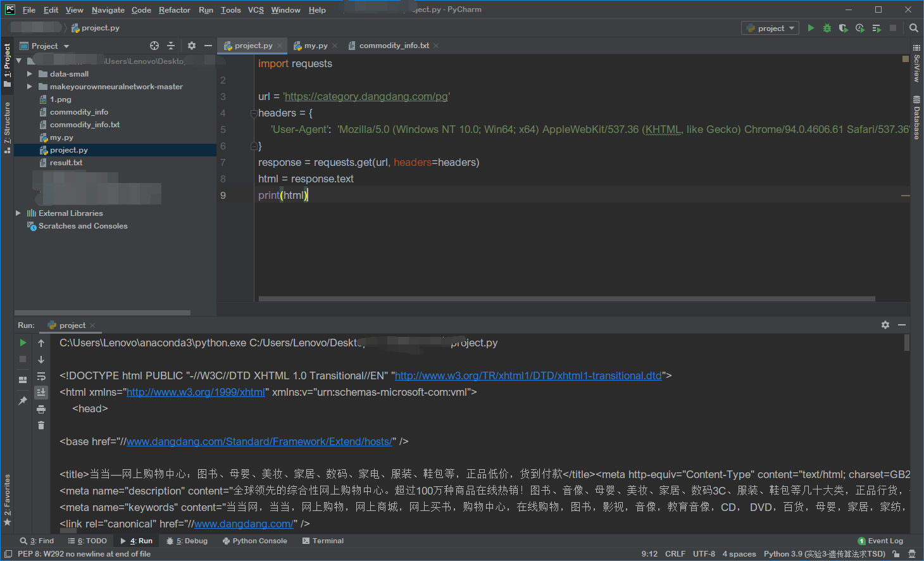Hide the Project tool window
This screenshot has height=561, width=924.
pos(208,46)
